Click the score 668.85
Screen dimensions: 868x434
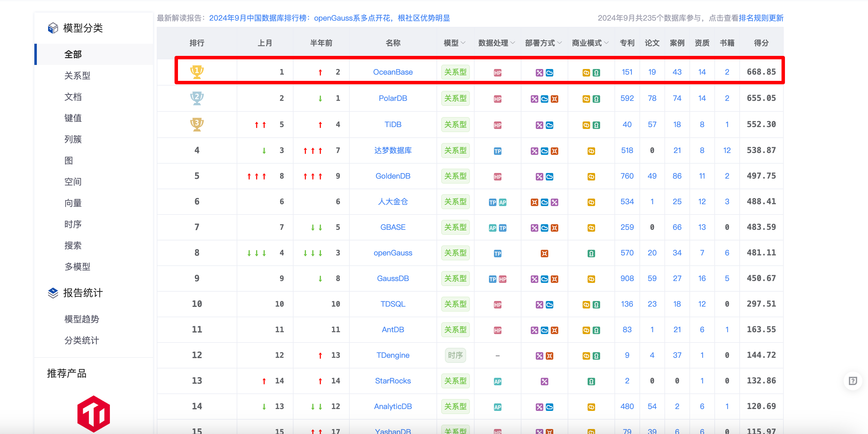(761, 72)
